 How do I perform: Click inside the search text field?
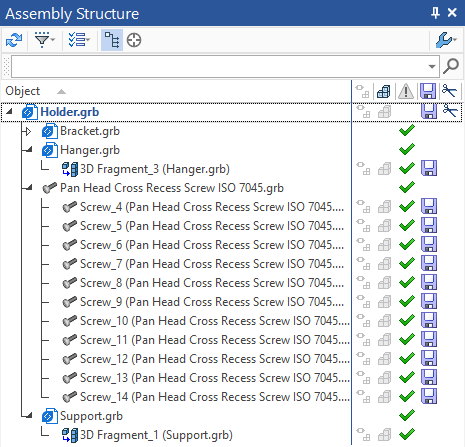[219, 66]
